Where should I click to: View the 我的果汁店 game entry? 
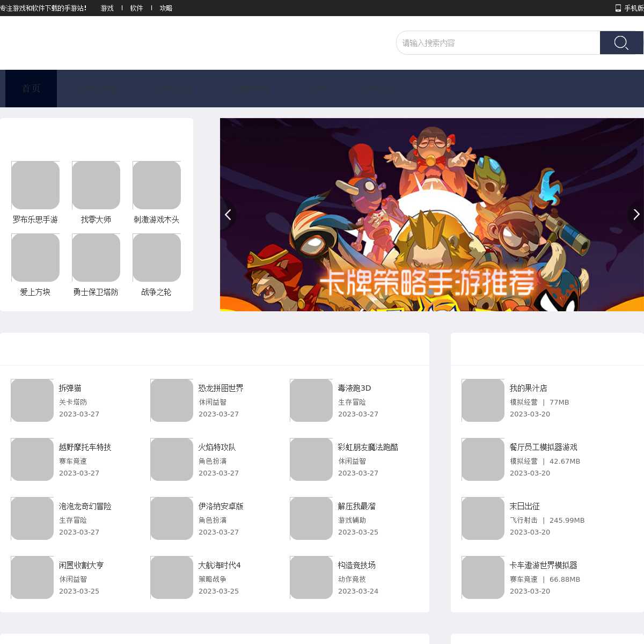tap(528, 388)
